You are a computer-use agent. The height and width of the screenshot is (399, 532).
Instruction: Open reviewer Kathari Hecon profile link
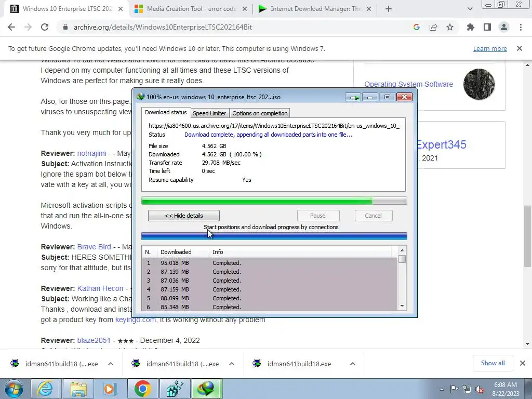tap(100, 288)
